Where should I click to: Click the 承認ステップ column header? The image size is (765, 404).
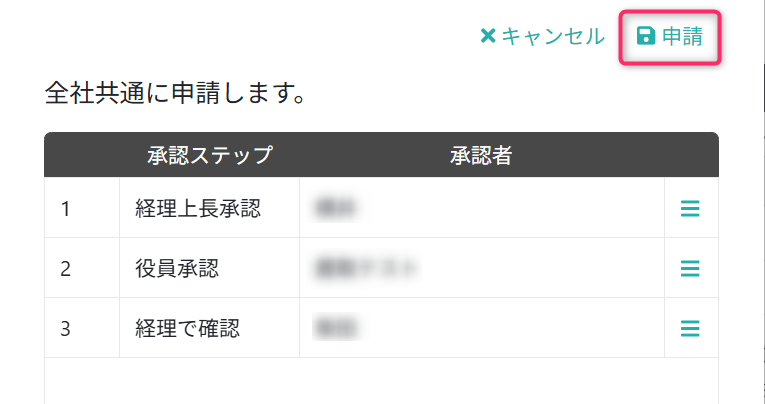(209, 155)
